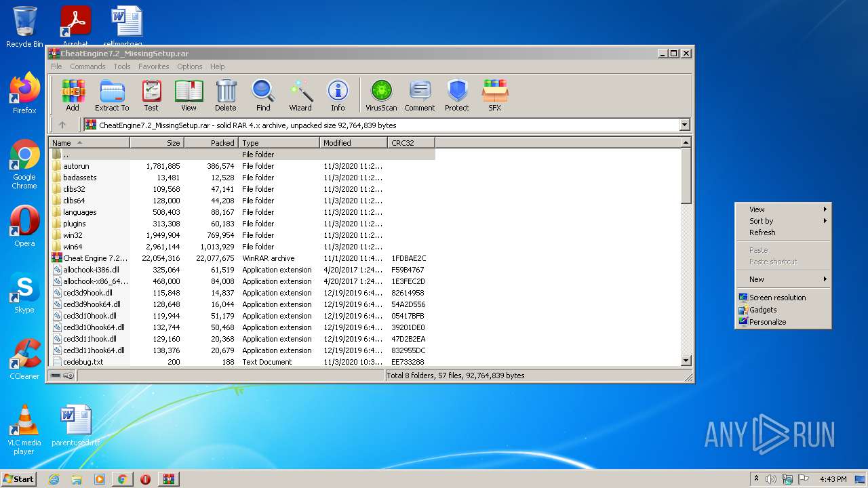Select the win64 folder
This screenshot has width=868, height=488.
coord(242,247)
